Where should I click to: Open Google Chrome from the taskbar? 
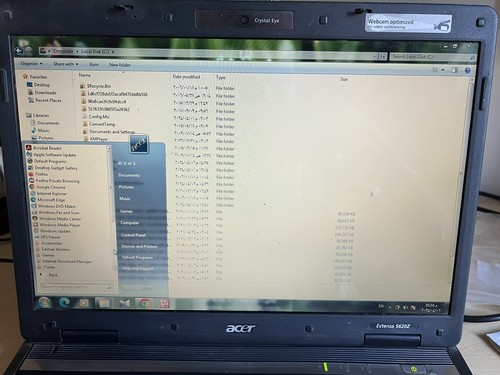point(144,303)
